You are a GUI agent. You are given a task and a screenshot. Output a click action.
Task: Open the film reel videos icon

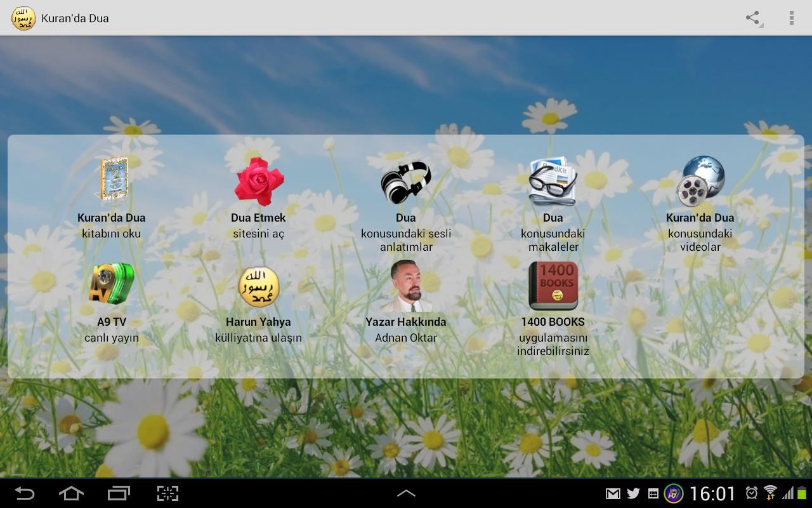click(700, 181)
